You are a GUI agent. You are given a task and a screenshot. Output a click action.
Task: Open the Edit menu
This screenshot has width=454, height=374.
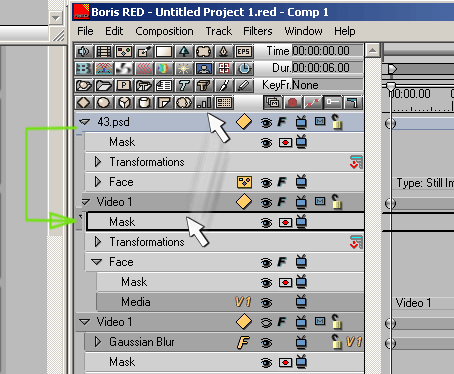pyautogui.click(x=114, y=31)
